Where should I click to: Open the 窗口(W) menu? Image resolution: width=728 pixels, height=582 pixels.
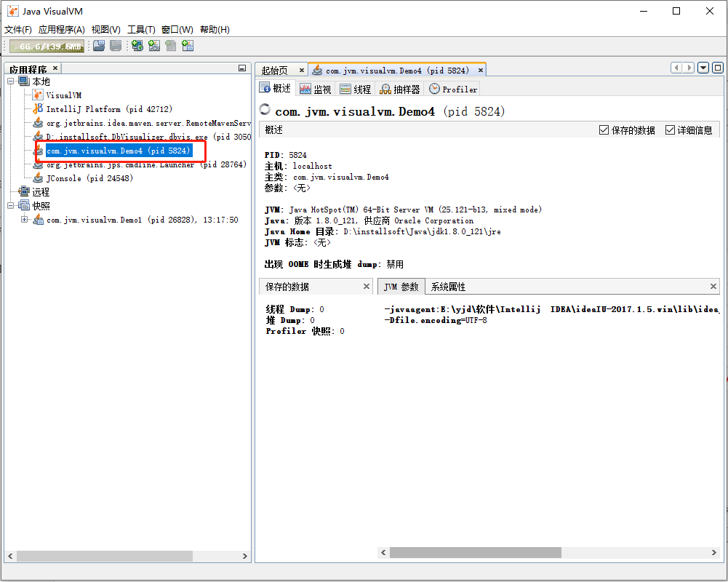click(x=177, y=30)
